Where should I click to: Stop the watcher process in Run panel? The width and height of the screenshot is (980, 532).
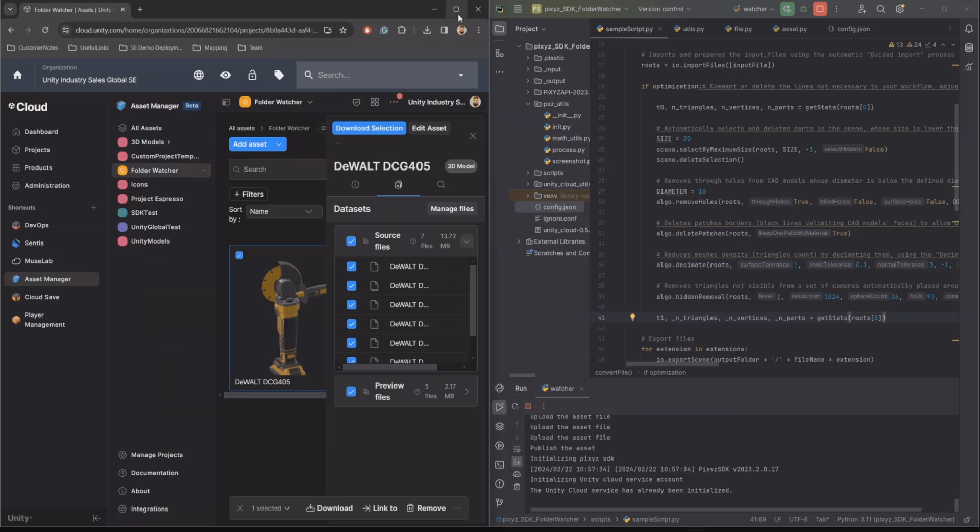(528, 406)
